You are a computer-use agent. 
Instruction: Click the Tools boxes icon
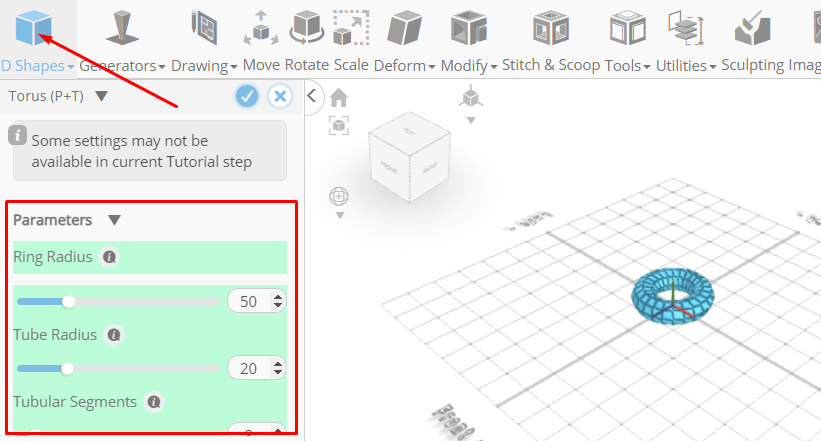tap(627, 28)
